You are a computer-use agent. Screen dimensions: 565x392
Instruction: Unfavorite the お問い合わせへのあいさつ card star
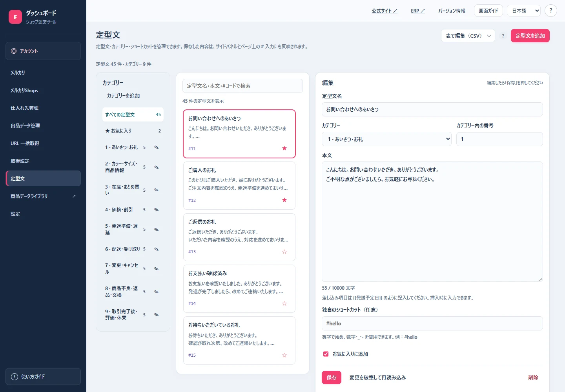[x=284, y=148]
